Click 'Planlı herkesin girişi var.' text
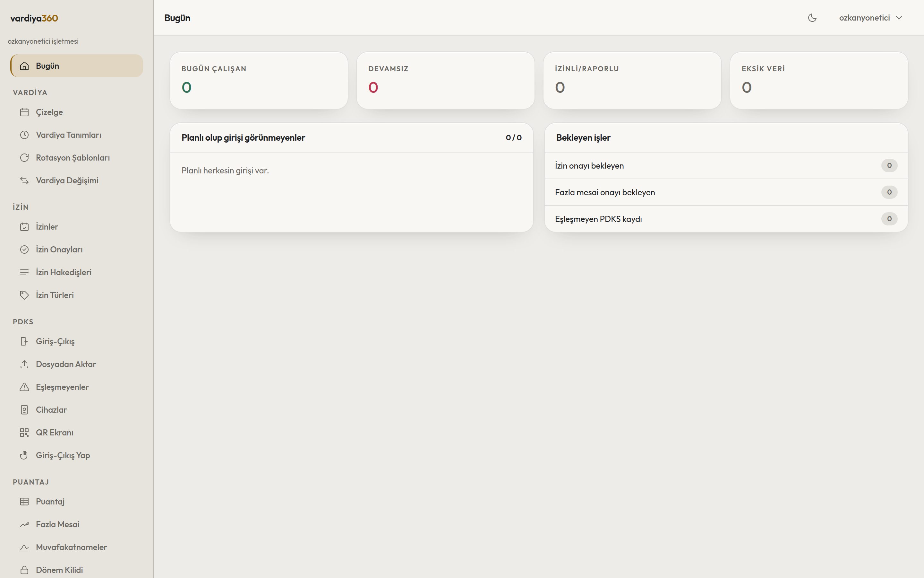Viewport: 924px width, 578px height. click(225, 171)
